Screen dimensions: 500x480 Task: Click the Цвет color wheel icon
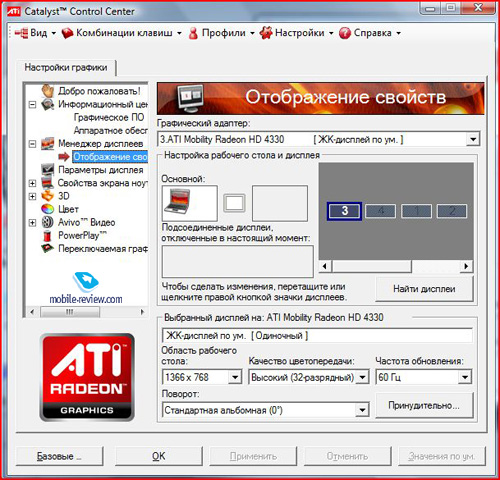pos(48,209)
